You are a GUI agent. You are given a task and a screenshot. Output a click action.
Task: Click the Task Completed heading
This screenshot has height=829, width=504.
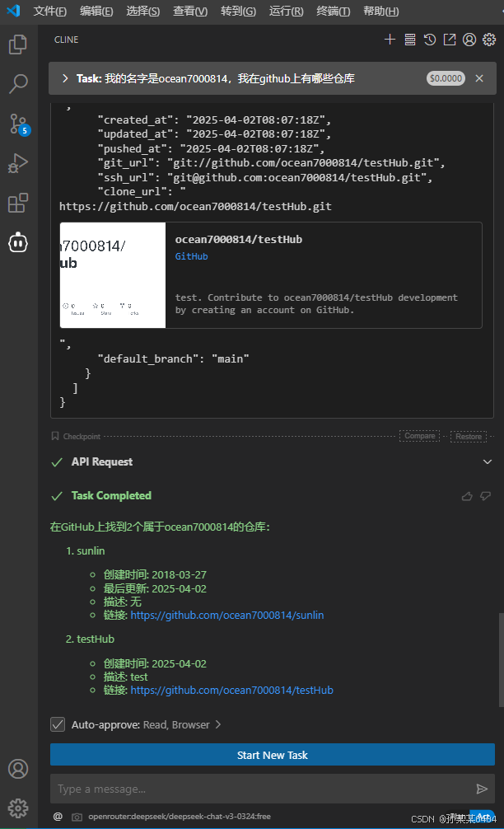click(111, 495)
